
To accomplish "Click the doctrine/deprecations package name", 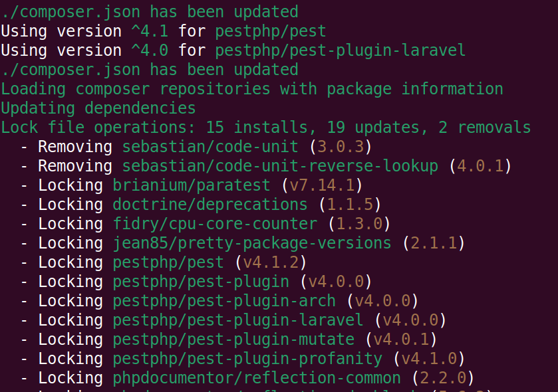I will (210, 205).
